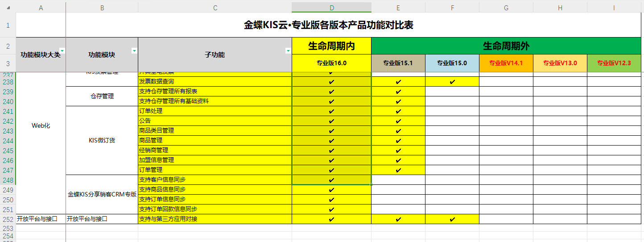This screenshot has height=242, width=644.
Task: Select row 240 header
Action: coord(8,101)
